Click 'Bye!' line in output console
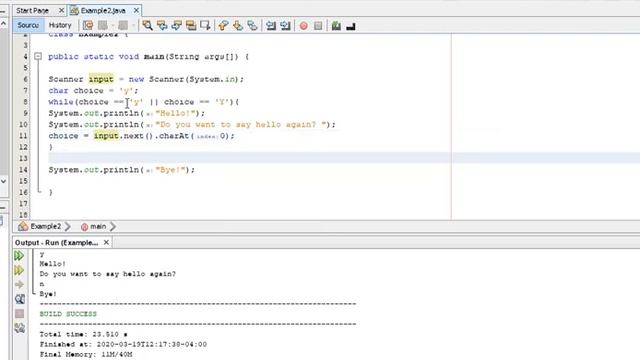The image size is (640, 360). (48, 294)
